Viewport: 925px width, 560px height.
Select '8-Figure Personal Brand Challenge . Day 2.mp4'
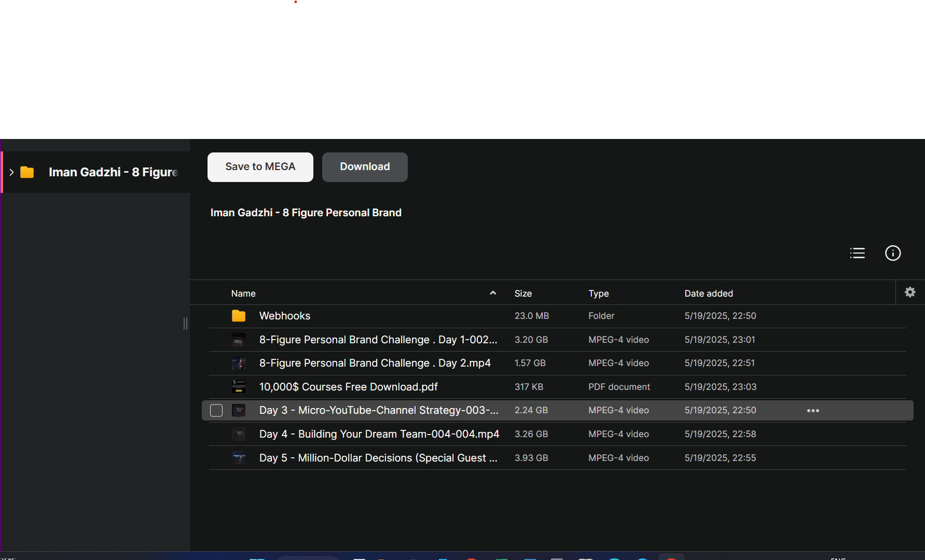click(x=375, y=363)
